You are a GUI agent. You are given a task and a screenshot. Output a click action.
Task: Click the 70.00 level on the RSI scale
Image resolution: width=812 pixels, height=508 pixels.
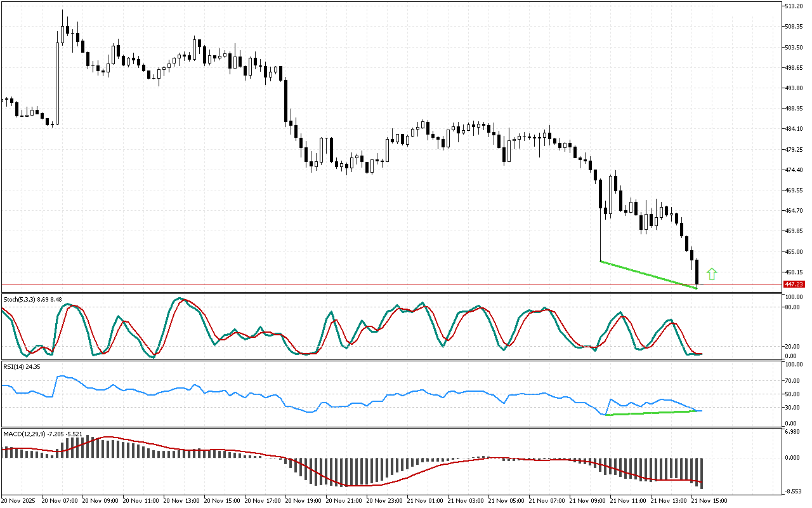click(x=793, y=381)
